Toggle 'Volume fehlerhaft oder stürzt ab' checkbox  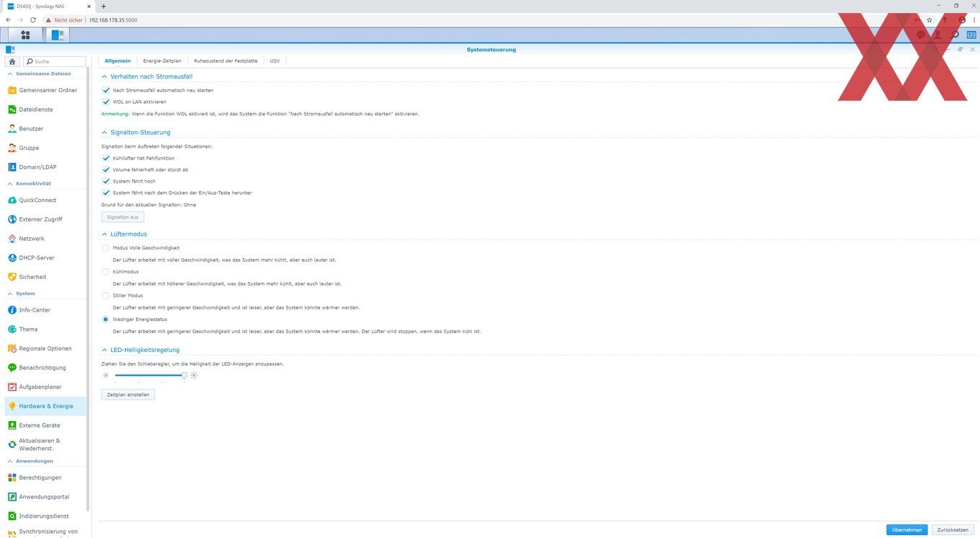point(106,169)
